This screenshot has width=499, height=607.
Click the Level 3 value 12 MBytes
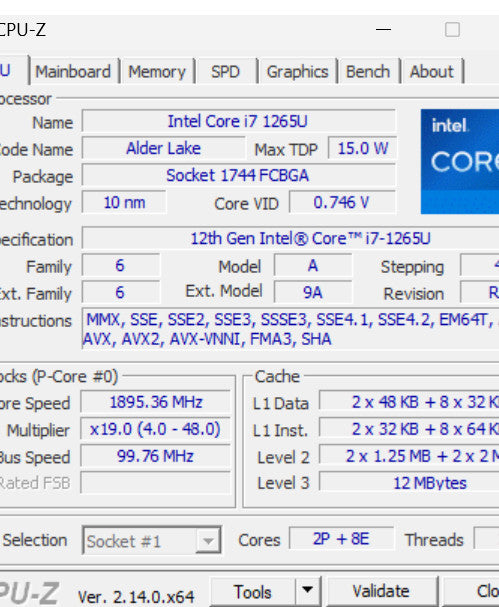409,483
